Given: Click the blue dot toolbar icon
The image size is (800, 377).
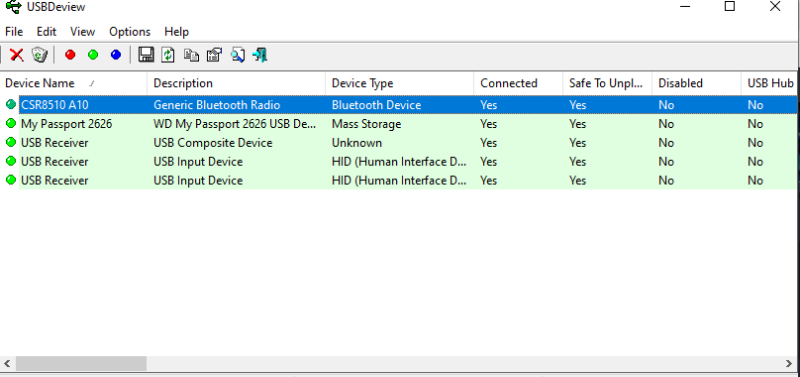Looking at the screenshot, I should pos(116,55).
